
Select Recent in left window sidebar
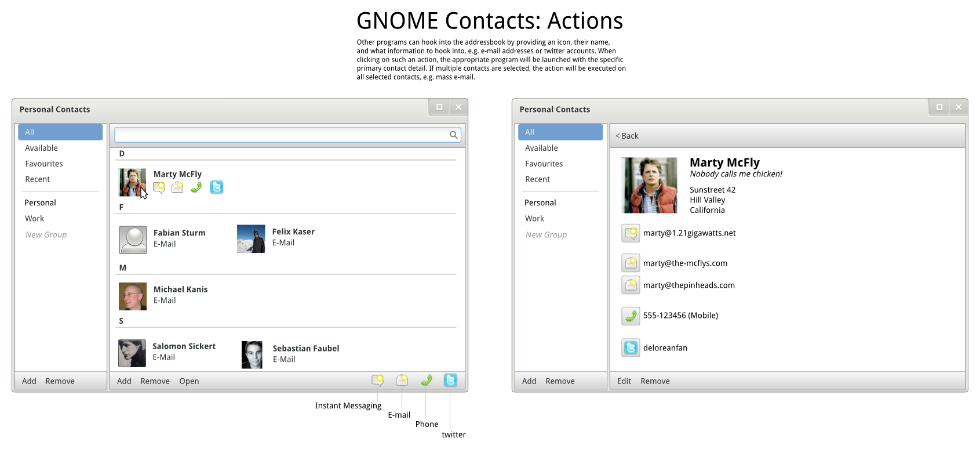coord(38,180)
